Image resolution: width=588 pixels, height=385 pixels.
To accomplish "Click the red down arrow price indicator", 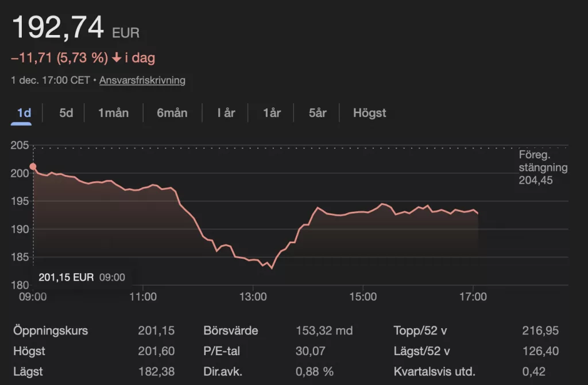I will [x=117, y=59].
